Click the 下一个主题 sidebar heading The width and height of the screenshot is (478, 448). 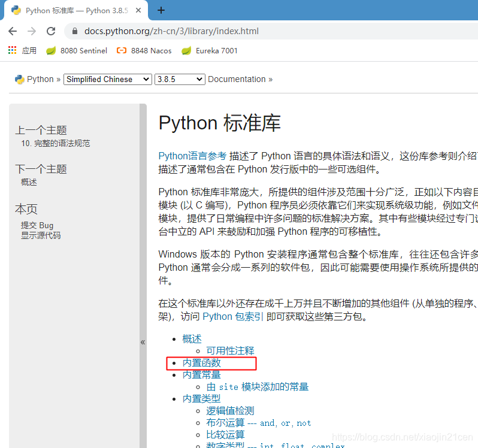coord(41,169)
